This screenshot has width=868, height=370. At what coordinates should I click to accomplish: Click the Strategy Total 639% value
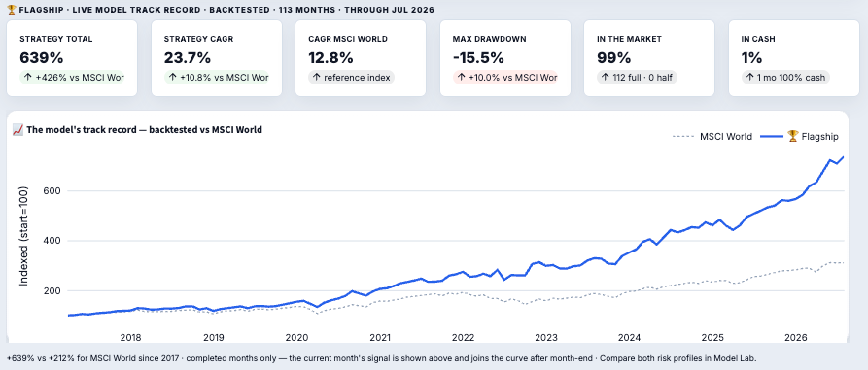point(42,58)
